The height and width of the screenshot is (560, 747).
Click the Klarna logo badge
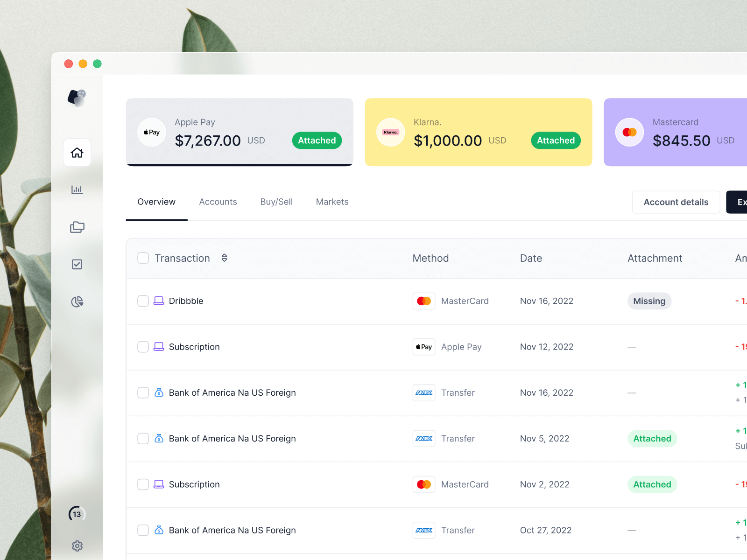[390, 132]
